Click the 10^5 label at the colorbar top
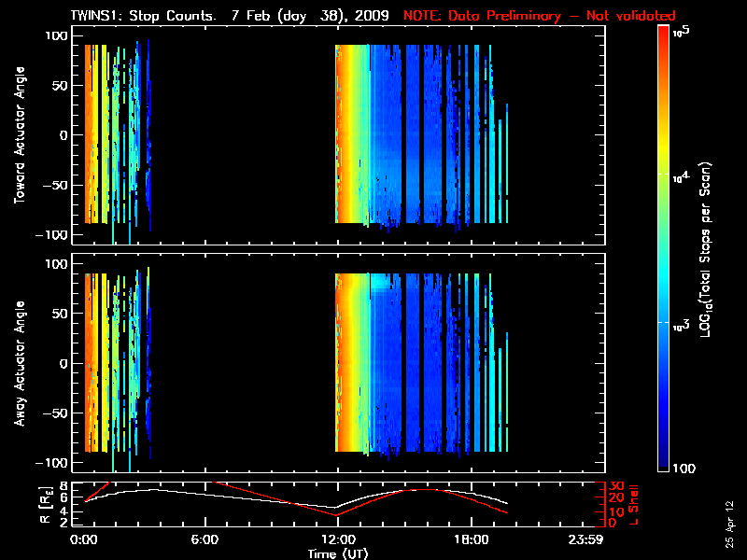 [x=681, y=32]
